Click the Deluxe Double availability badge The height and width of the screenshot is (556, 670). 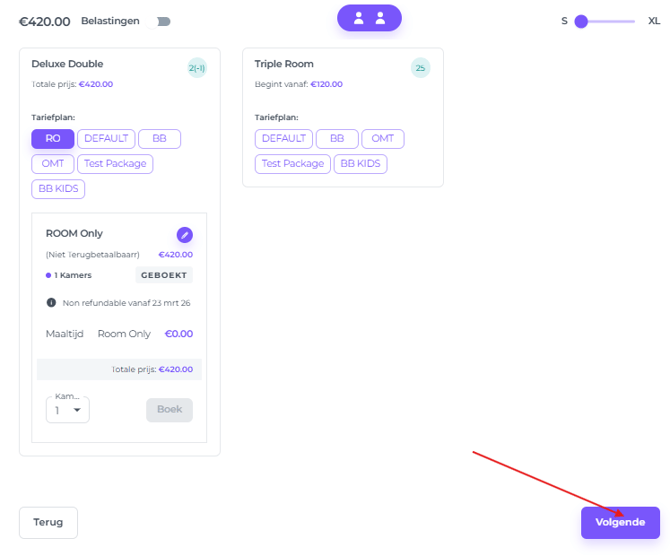(197, 68)
